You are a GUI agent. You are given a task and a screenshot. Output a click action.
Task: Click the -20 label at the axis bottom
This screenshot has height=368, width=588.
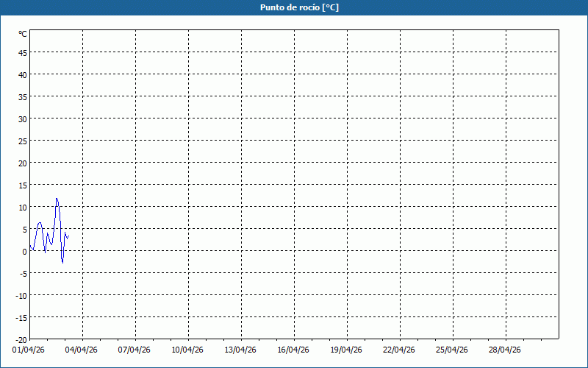point(21,339)
